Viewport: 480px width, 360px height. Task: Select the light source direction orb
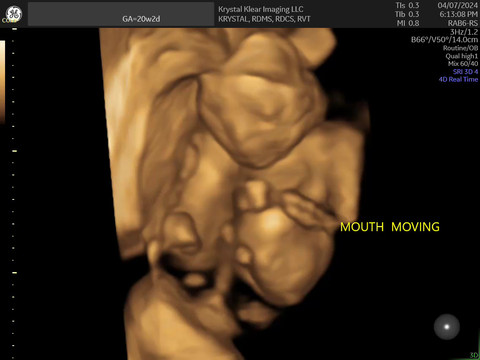(x=447, y=327)
